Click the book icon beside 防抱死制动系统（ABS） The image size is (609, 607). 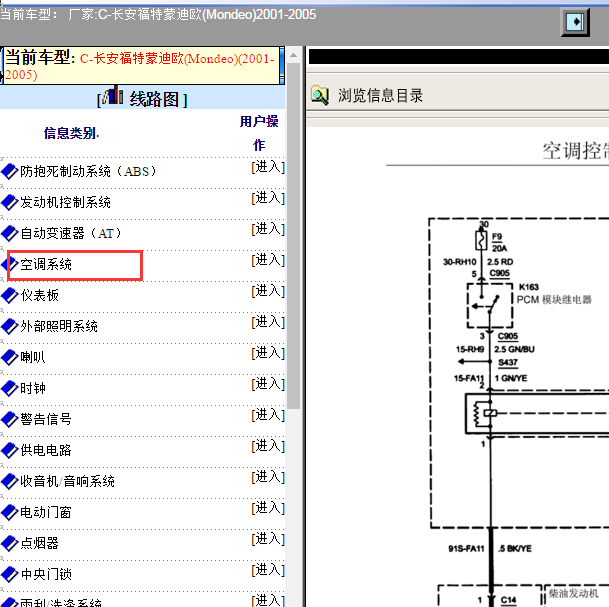tap(10, 171)
